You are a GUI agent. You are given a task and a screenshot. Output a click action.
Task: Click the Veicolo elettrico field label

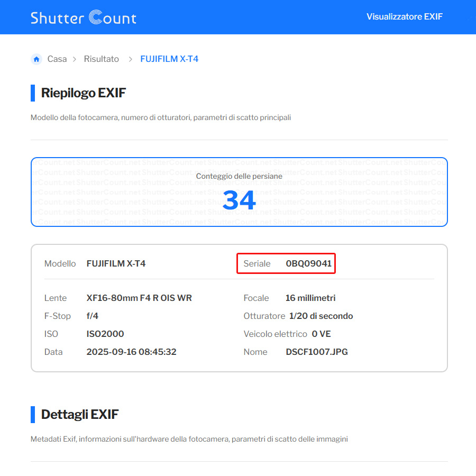pyautogui.click(x=276, y=334)
